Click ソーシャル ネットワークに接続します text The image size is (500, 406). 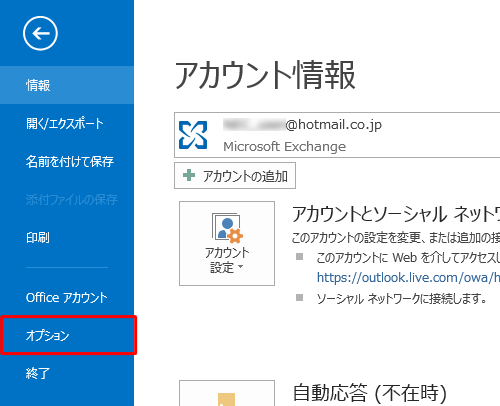402,298
